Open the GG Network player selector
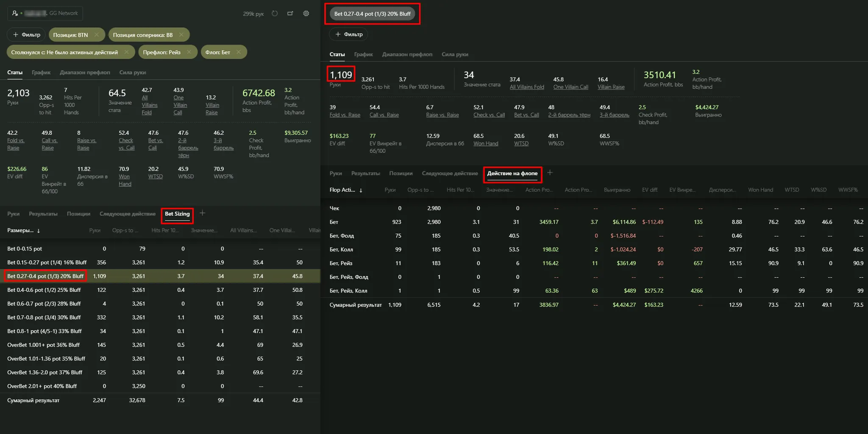The width and height of the screenshot is (868, 434). point(45,14)
